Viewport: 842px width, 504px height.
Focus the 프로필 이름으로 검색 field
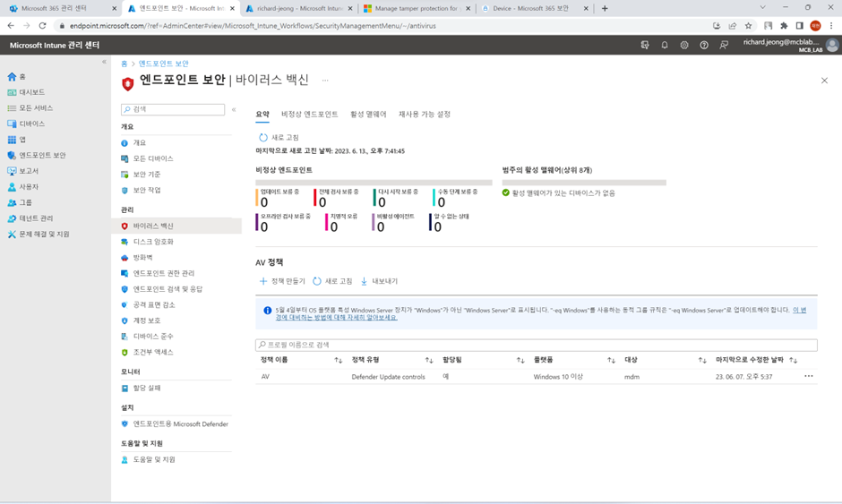coord(536,345)
